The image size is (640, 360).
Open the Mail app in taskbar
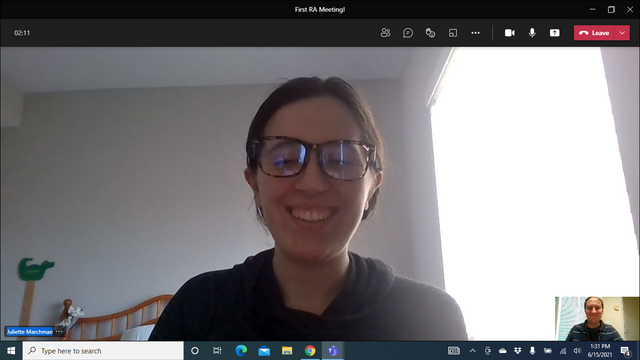tap(264, 351)
